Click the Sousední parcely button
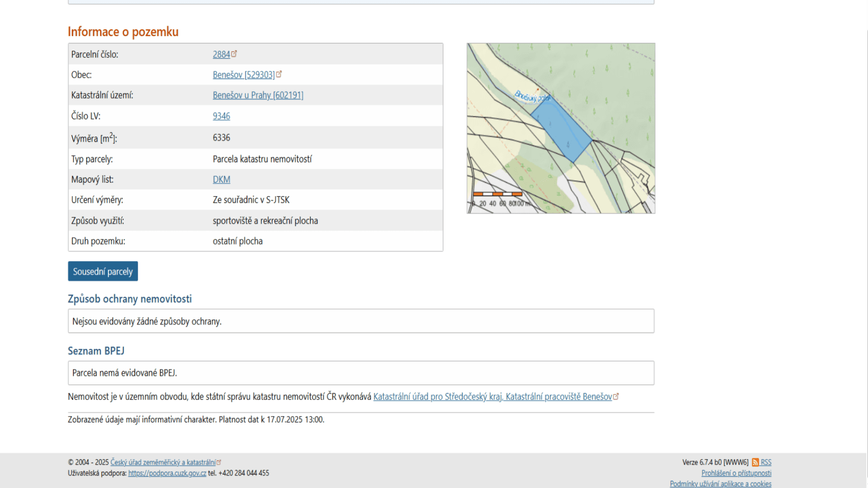The width and height of the screenshot is (868, 488). [x=103, y=271]
